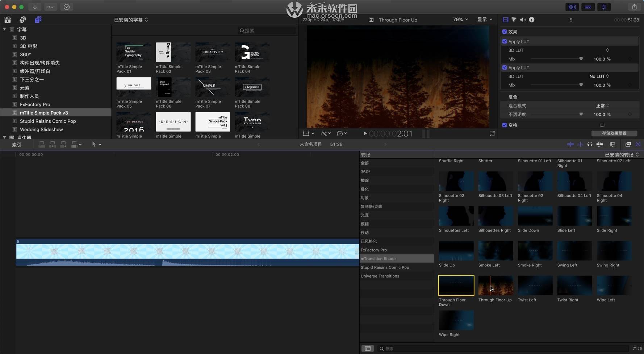Open the select arrow tool dropdown

click(x=96, y=144)
